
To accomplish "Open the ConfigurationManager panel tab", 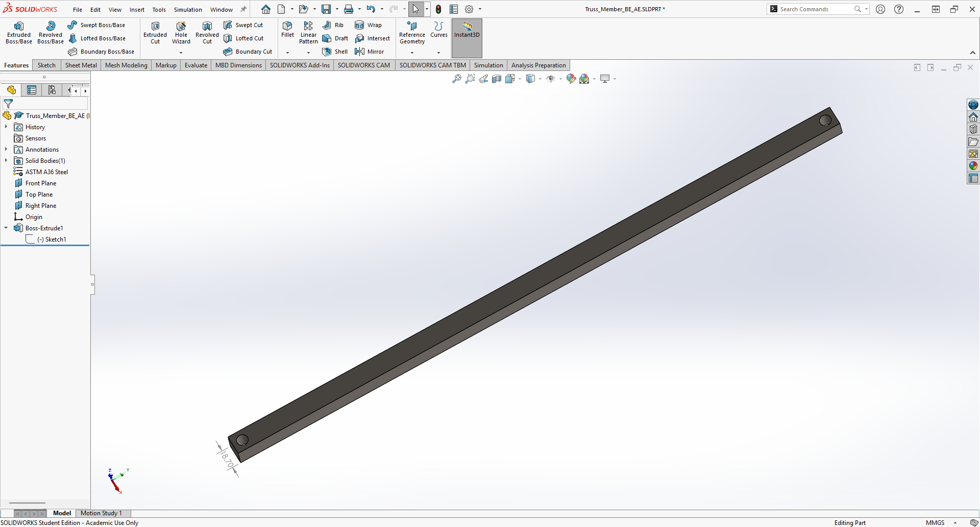I will pyautogui.click(x=52, y=90).
